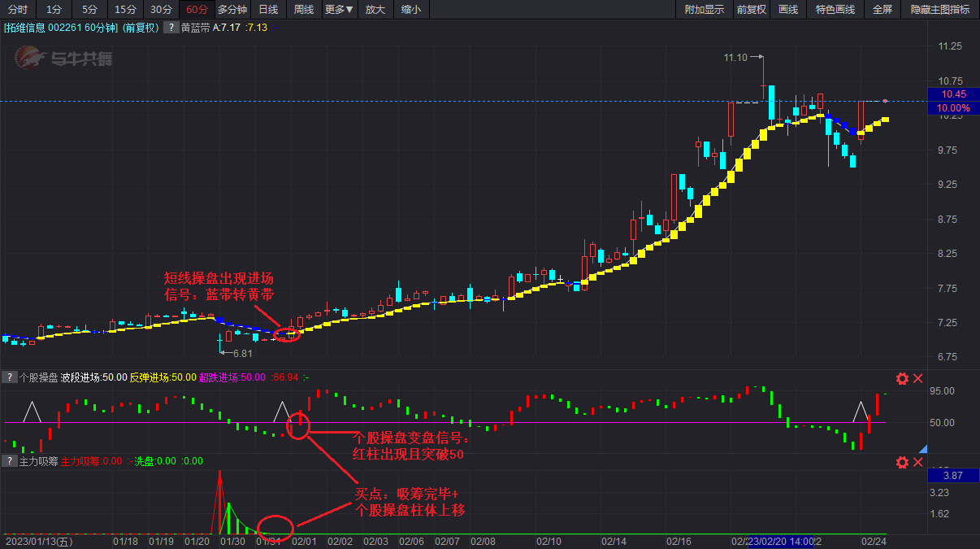This screenshot has width=980, height=549.
Task: Toggle 前复权 price adjustment
Action: coord(751,10)
